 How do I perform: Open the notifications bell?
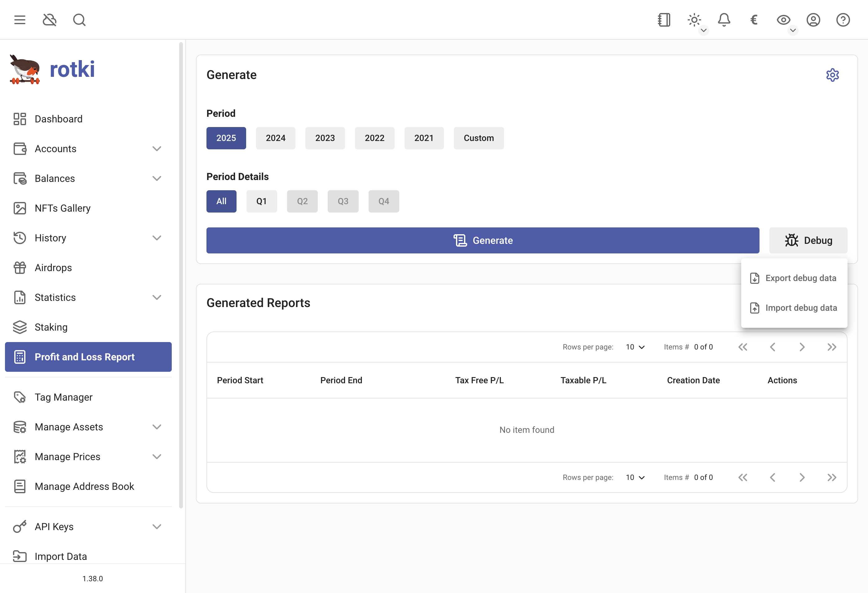(x=724, y=20)
